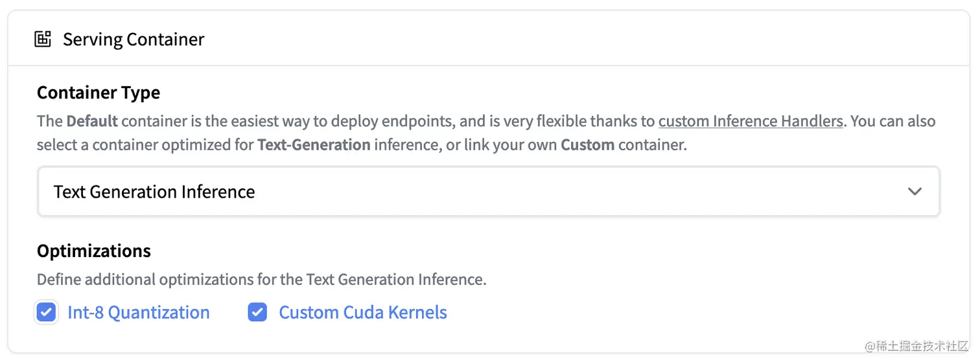Click the bold Default word in description
The height and width of the screenshot is (364, 980).
(92, 121)
